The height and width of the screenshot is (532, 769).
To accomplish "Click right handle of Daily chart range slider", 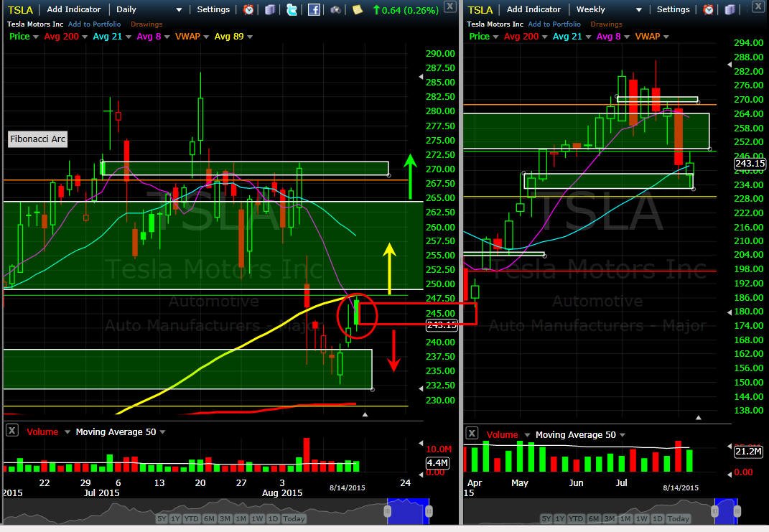I will click(x=429, y=512).
